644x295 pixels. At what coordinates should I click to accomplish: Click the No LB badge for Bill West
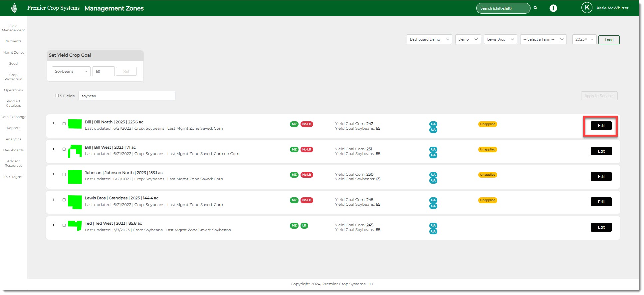[x=307, y=149]
